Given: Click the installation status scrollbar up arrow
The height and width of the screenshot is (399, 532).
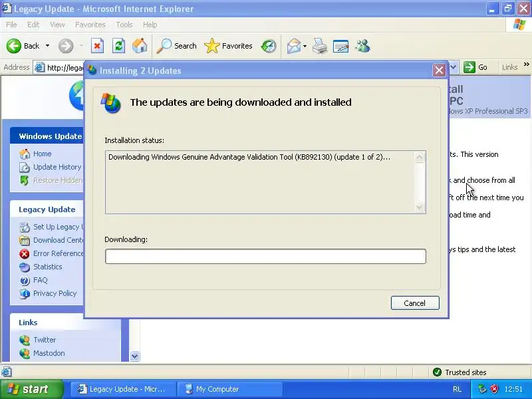Looking at the screenshot, I should (x=420, y=158).
